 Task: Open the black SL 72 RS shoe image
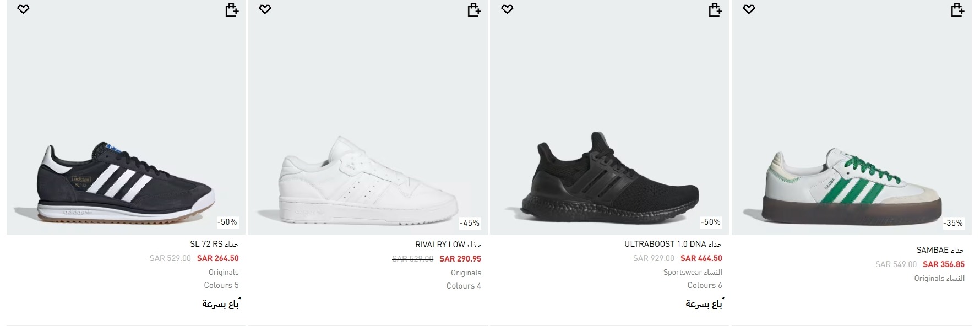(x=126, y=182)
